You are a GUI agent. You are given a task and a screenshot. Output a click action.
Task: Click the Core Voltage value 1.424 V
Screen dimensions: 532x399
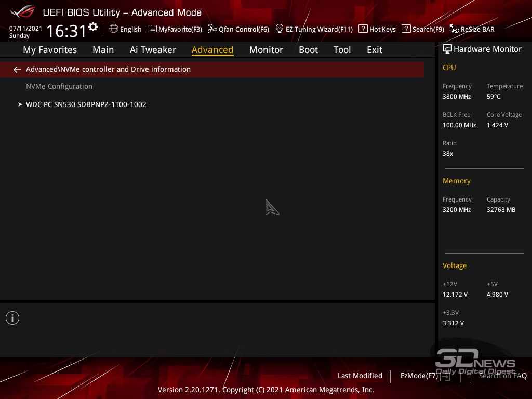click(x=497, y=125)
